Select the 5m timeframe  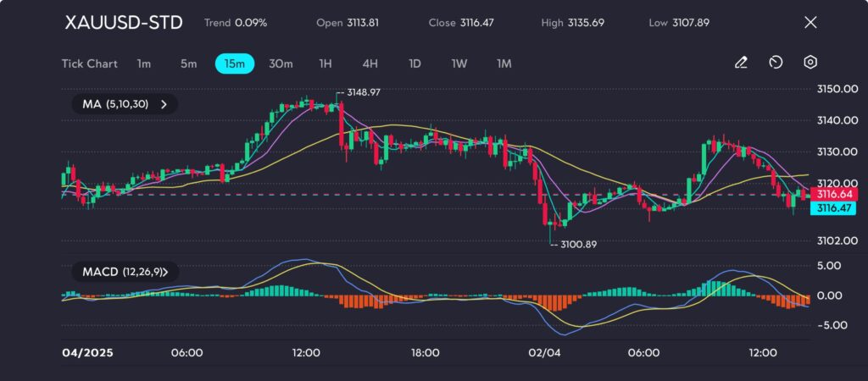[x=188, y=63]
